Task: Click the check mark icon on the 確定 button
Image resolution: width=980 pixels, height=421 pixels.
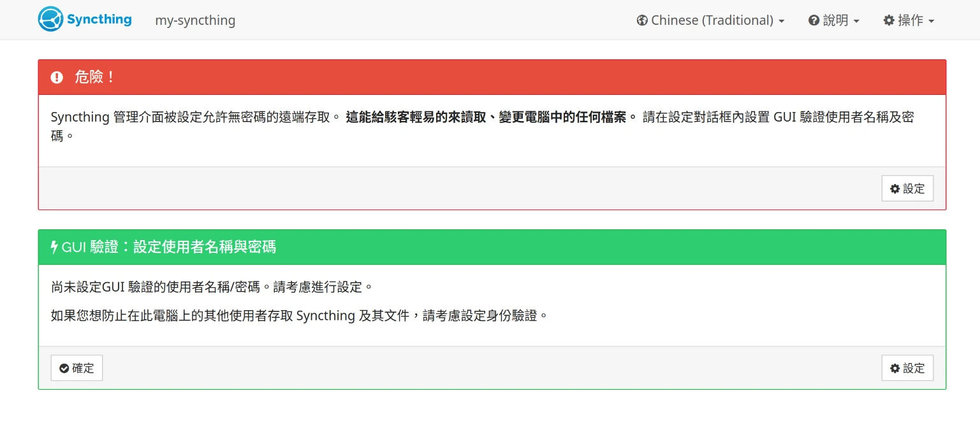Action: point(64,368)
